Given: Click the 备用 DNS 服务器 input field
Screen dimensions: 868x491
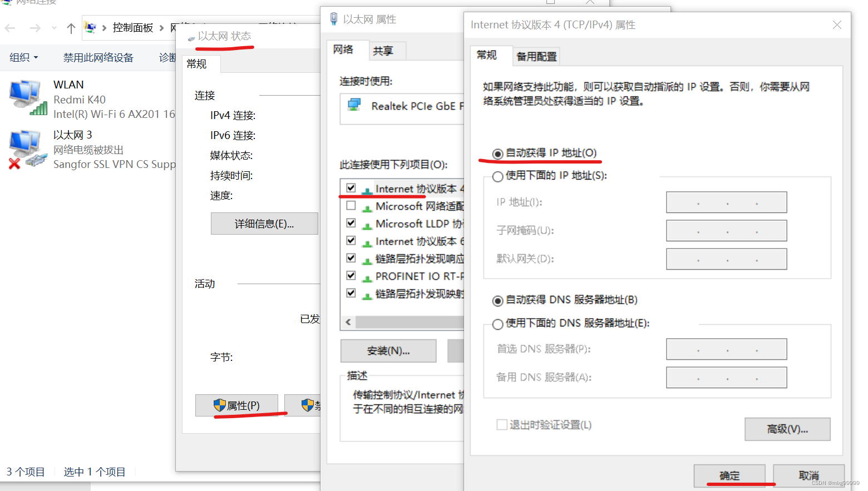Looking at the screenshot, I should point(727,378).
